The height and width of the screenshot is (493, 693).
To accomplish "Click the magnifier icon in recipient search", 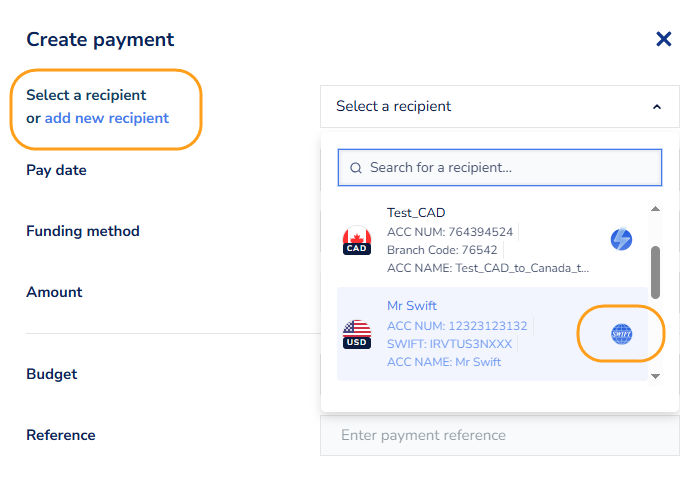I will (355, 168).
